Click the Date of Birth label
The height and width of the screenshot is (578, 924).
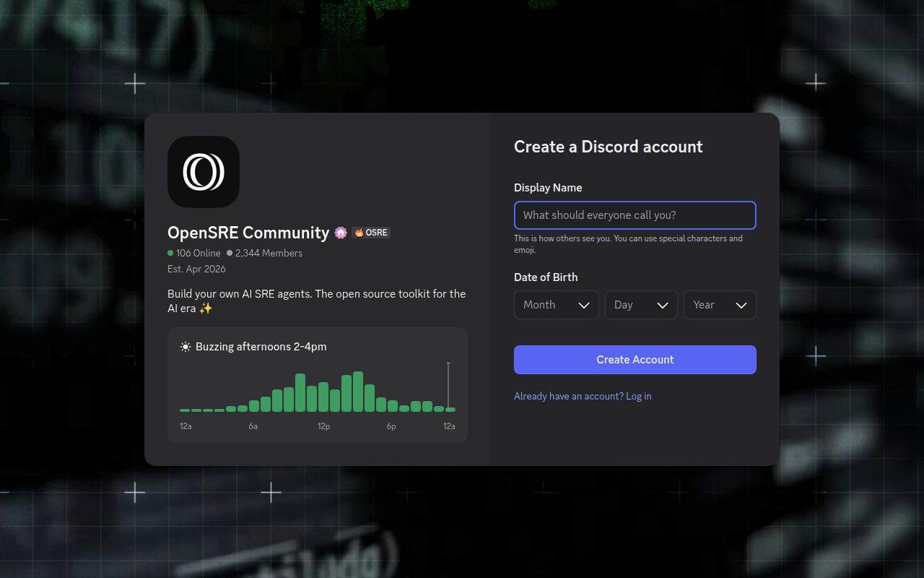point(546,277)
